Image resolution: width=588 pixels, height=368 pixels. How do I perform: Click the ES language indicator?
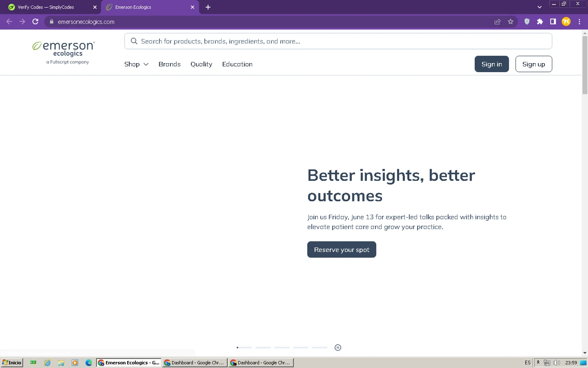(528, 363)
